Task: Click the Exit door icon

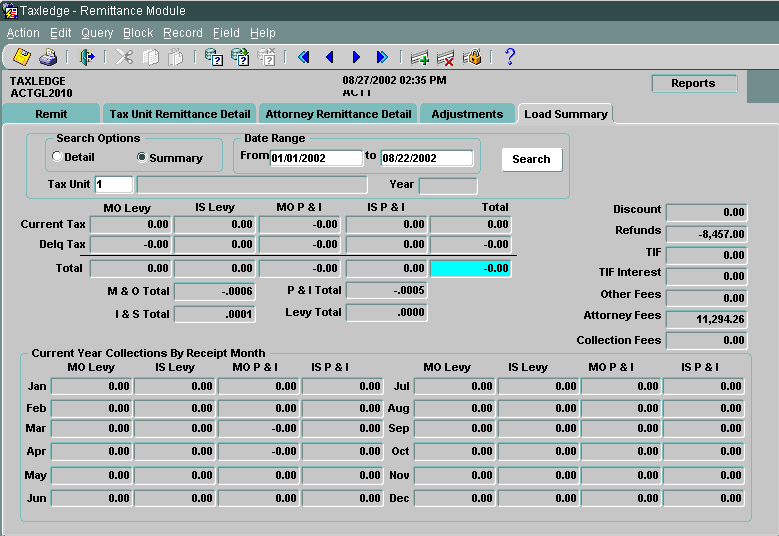Action: [87, 57]
